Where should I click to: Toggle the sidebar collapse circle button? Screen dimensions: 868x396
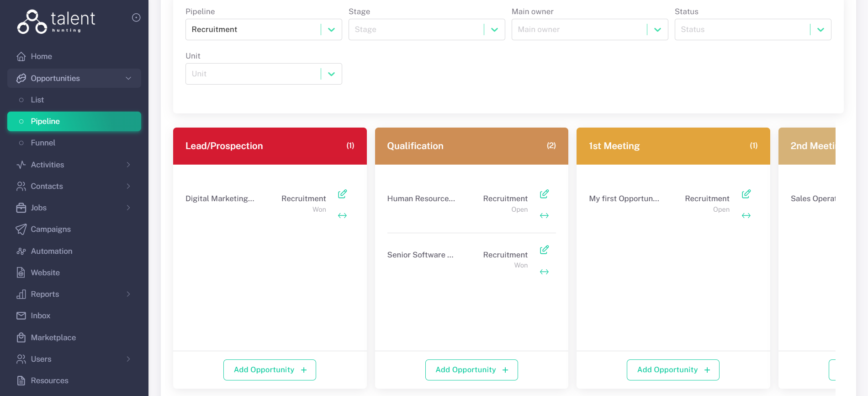click(136, 18)
